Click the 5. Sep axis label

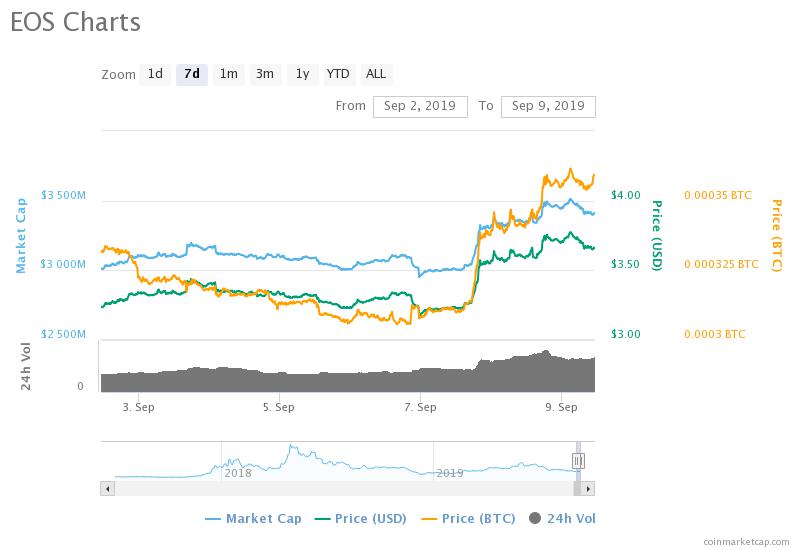(279, 407)
